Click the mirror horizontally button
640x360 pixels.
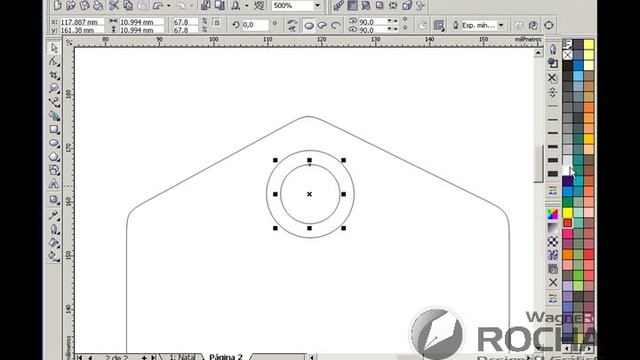coord(292,22)
